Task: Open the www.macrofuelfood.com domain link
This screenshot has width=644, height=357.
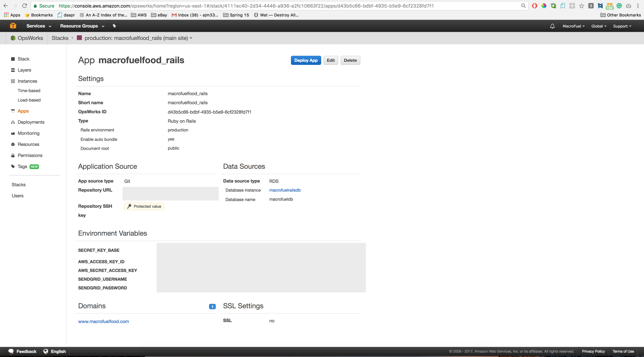Action: coord(103,321)
